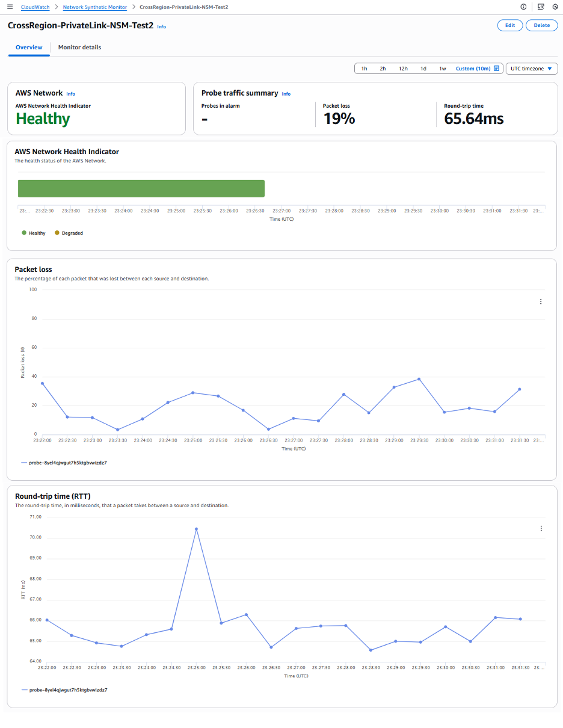Click the Delete button
563x728 pixels.
pos(542,25)
